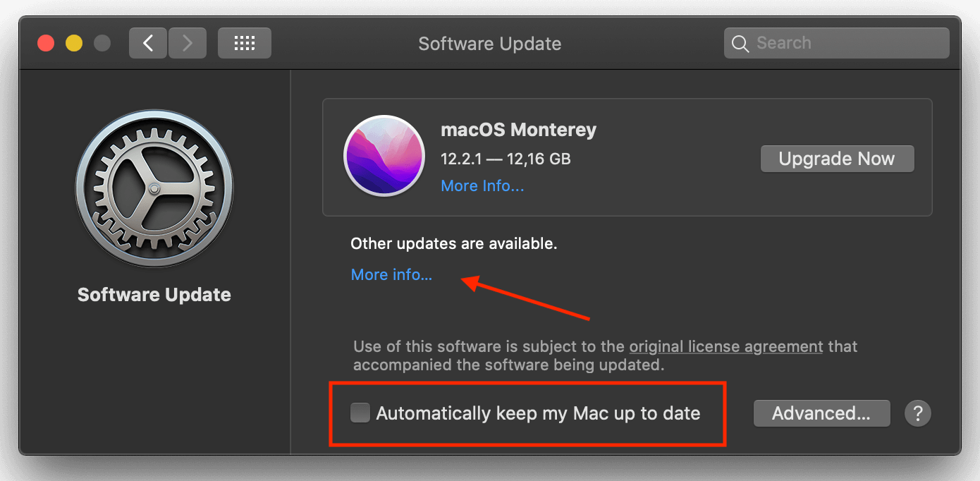Open the original license agreement link

726,347
